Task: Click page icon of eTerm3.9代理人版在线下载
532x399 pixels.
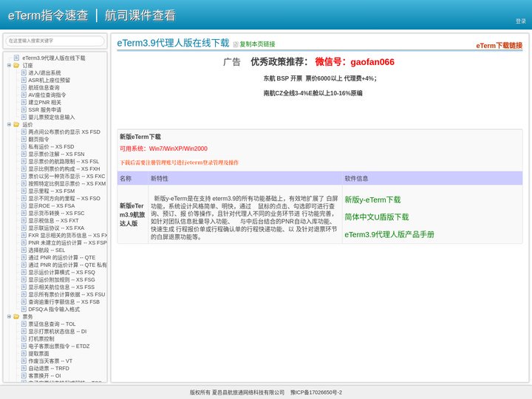Action: coord(16,58)
